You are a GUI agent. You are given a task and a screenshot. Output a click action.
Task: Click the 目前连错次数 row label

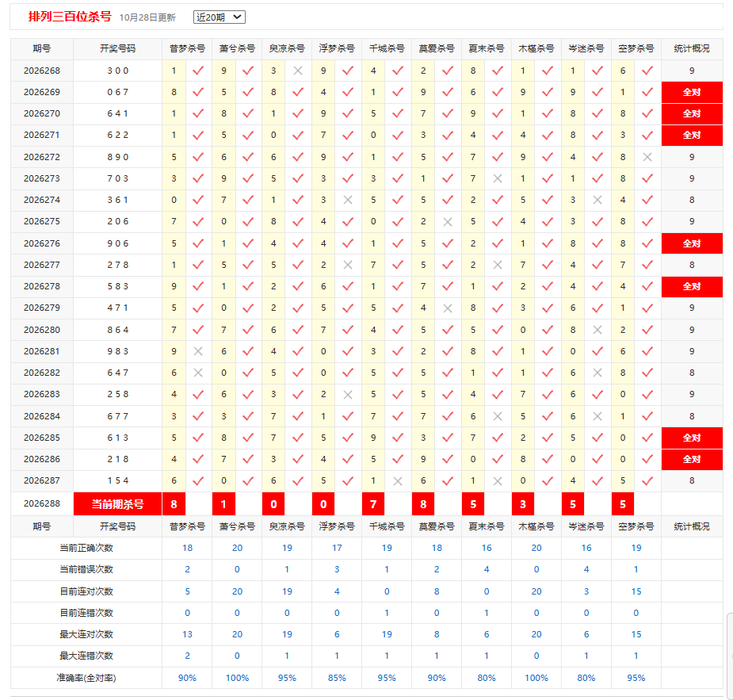coord(86,613)
